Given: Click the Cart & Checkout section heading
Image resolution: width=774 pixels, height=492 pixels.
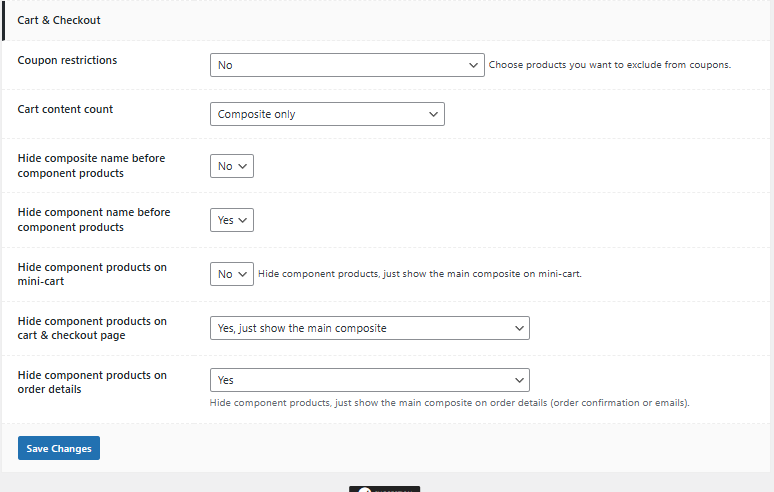Looking at the screenshot, I should click(x=59, y=20).
